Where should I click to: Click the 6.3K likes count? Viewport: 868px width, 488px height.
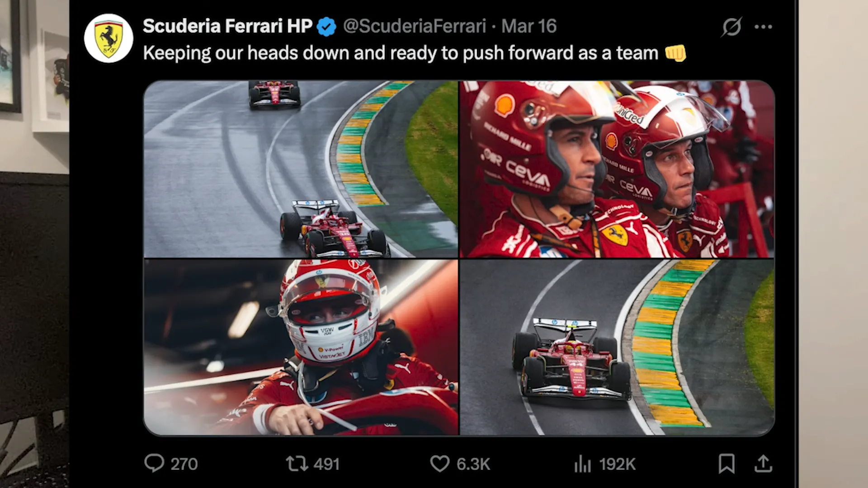coord(473,464)
